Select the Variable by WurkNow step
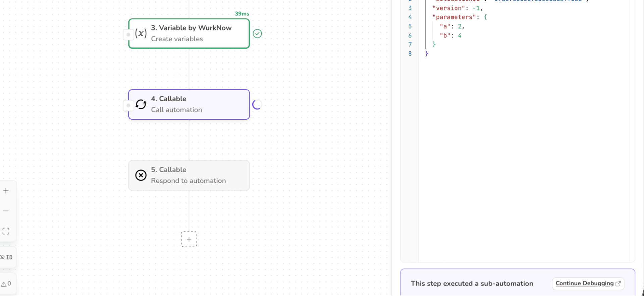 click(191, 28)
